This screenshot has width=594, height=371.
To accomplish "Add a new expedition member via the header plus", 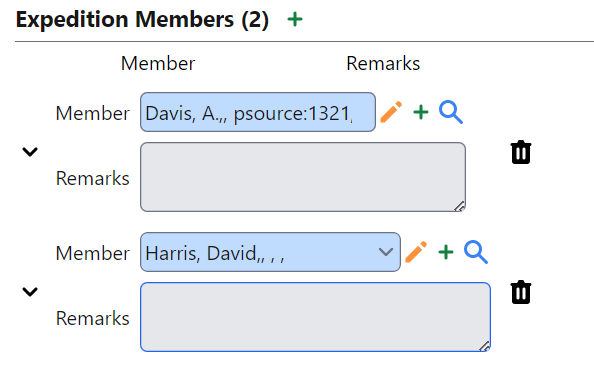I will [295, 19].
